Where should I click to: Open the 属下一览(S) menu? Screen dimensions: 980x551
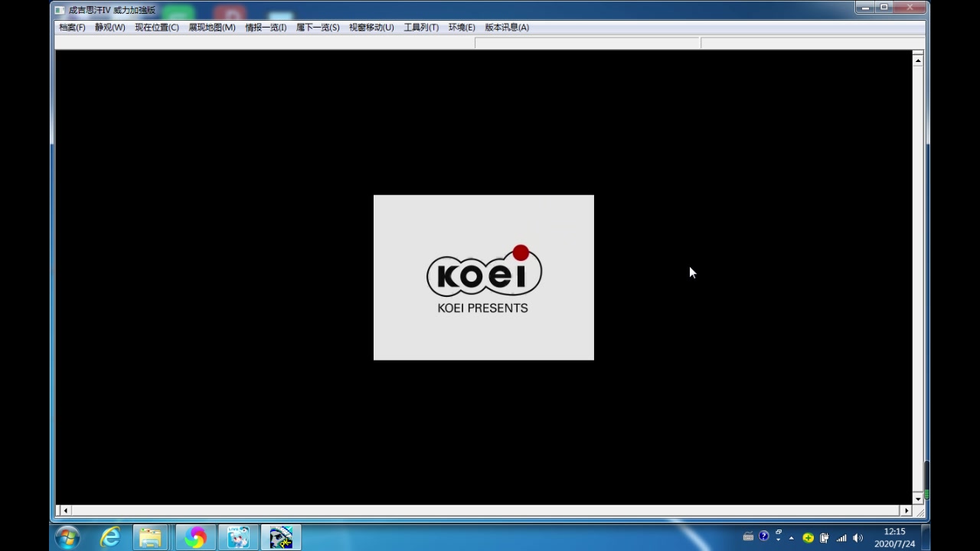click(318, 28)
